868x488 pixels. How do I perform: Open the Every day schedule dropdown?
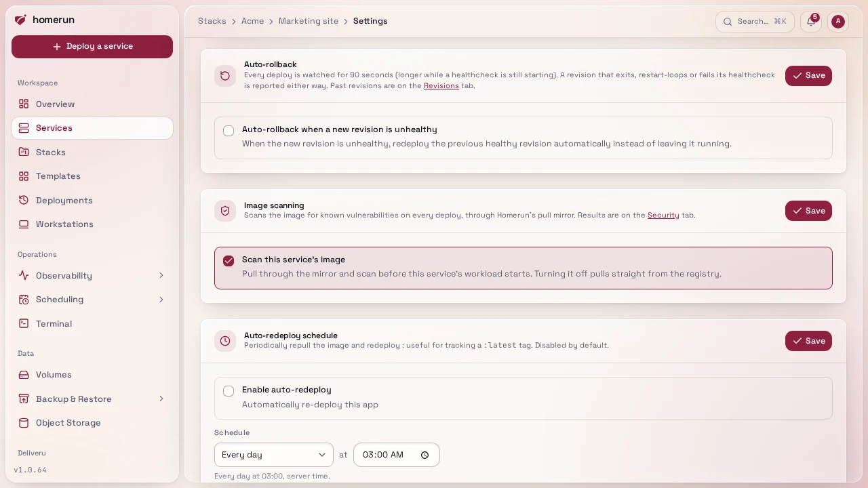tap(274, 455)
